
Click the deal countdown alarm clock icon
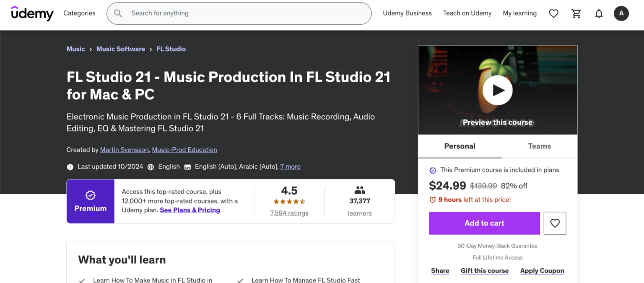click(x=433, y=200)
